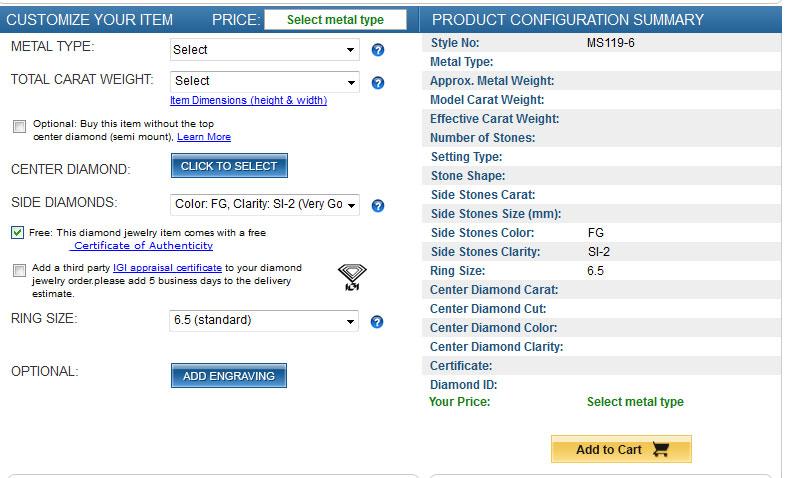Viewport: 788px width, 478px height.
Task: Open the Ring Size dropdown
Action: point(264,321)
